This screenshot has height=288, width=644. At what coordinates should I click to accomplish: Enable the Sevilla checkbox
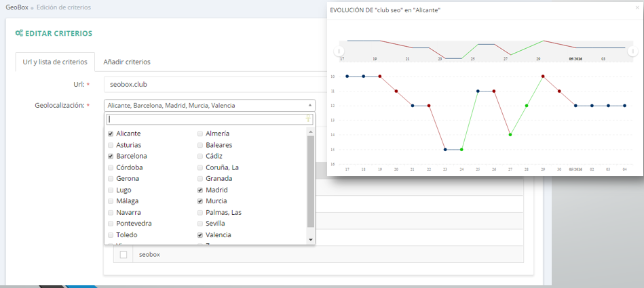(200, 224)
